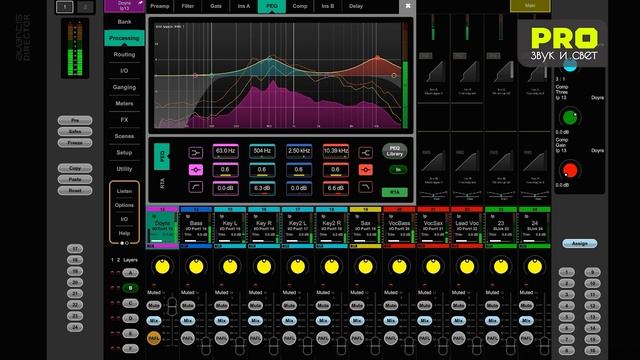
Task: Toggle Mute on the Doyra channel
Action: point(154,305)
